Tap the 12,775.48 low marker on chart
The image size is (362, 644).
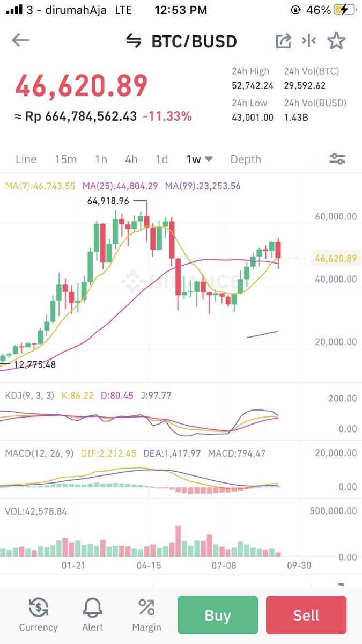(35, 364)
